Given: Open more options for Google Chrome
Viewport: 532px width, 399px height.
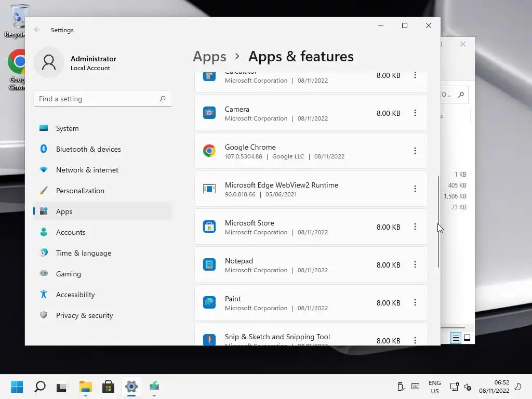Looking at the screenshot, I should pyautogui.click(x=415, y=151).
